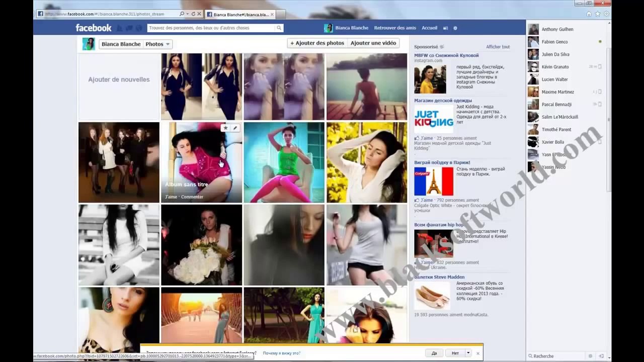644x362 pixels.
Task: Click inside Facebook search field
Action: pyautogui.click(x=211, y=28)
